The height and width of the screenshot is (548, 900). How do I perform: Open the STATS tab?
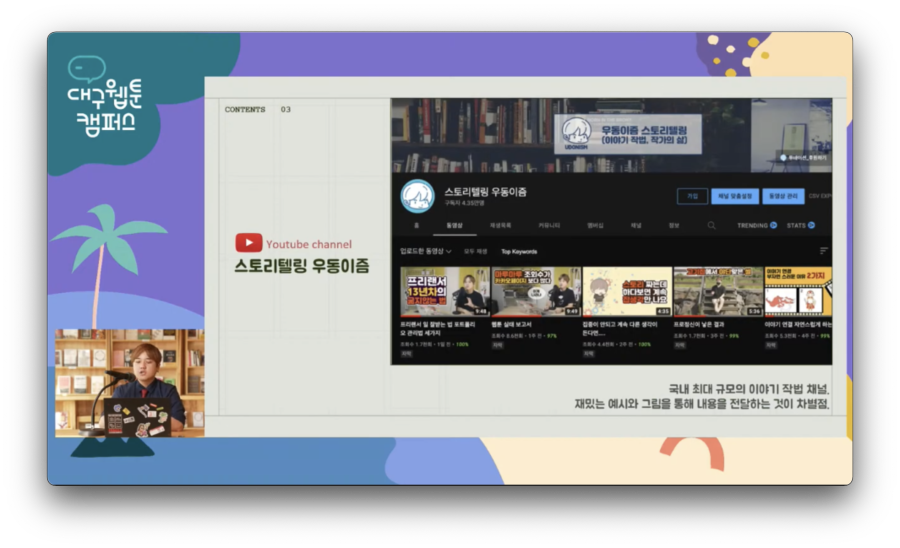tap(796, 226)
